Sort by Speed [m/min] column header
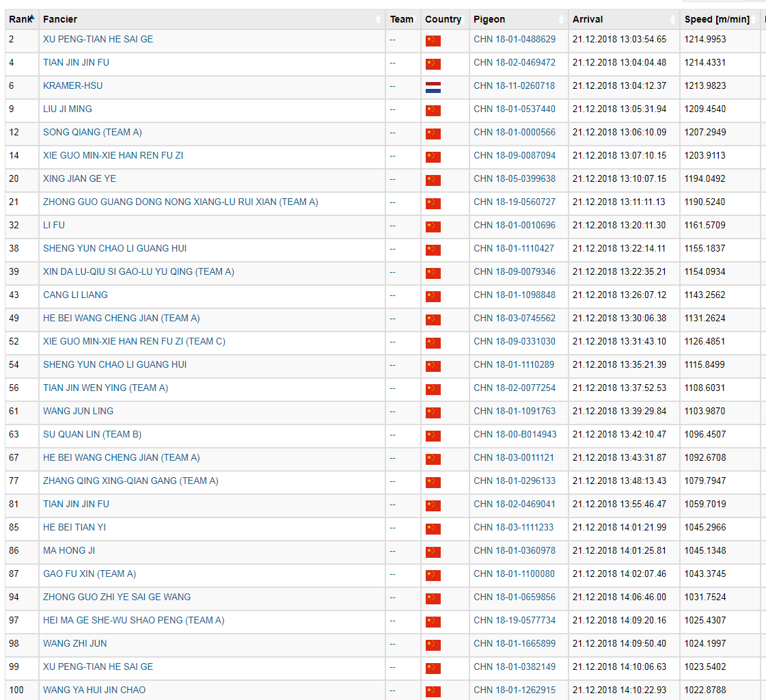Viewport: 766px width, 700px height. (x=720, y=19)
